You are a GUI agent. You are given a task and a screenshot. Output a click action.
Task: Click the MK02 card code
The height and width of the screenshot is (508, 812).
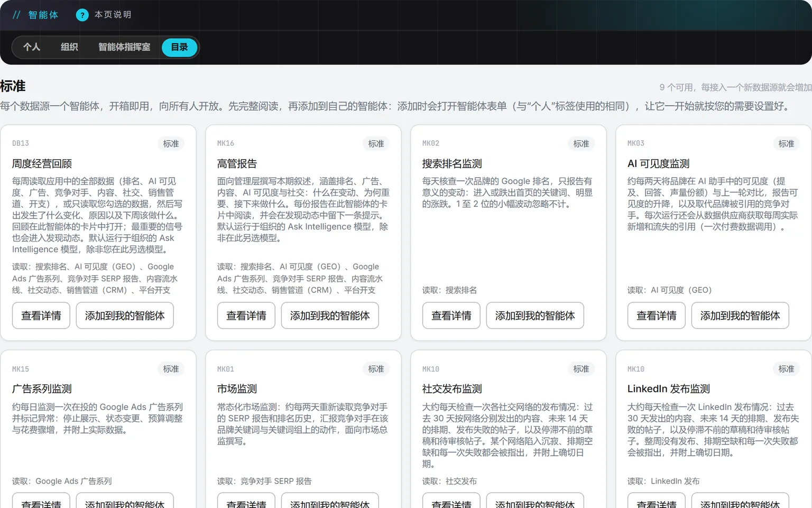click(x=431, y=143)
